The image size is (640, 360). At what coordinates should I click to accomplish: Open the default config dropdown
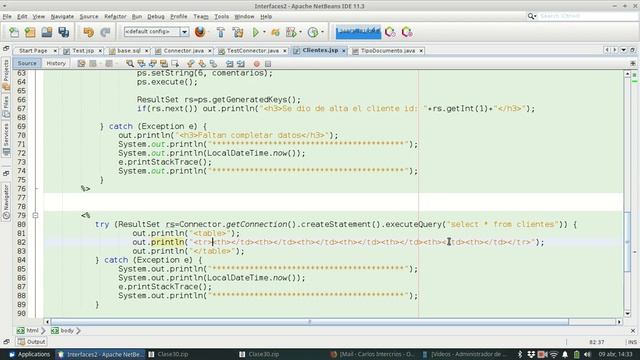point(184,32)
